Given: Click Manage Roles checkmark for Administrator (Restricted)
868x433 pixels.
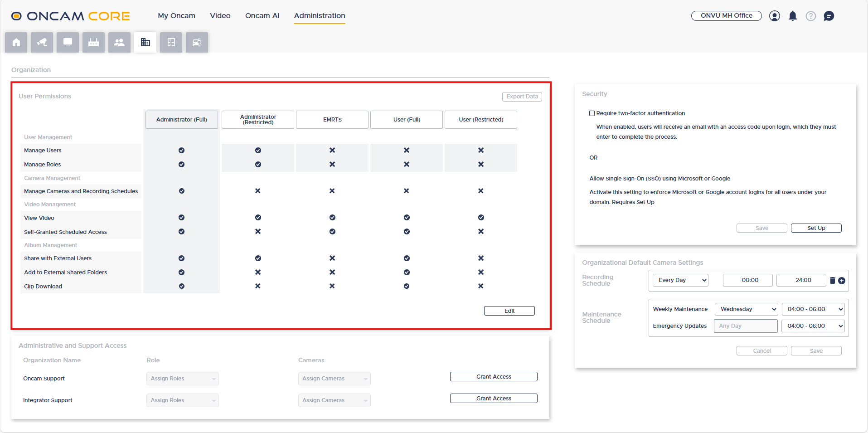Looking at the screenshot, I should (258, 164).
